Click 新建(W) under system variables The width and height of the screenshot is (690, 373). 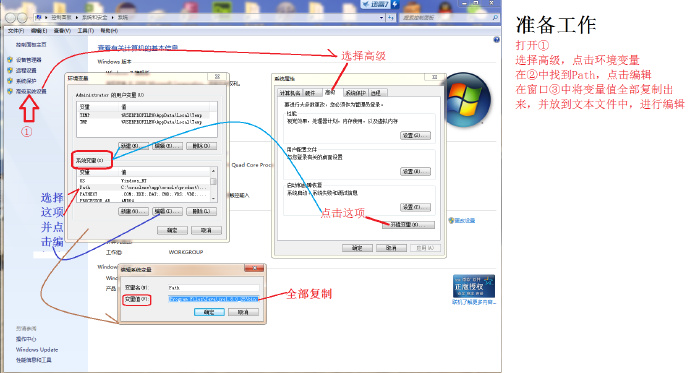pyautogui.click(x=133, y=212)
